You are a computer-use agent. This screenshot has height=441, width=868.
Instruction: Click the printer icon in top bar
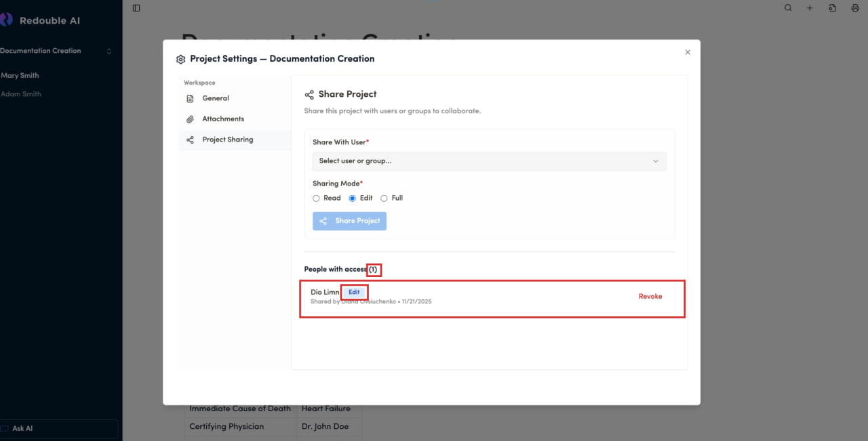854,8
